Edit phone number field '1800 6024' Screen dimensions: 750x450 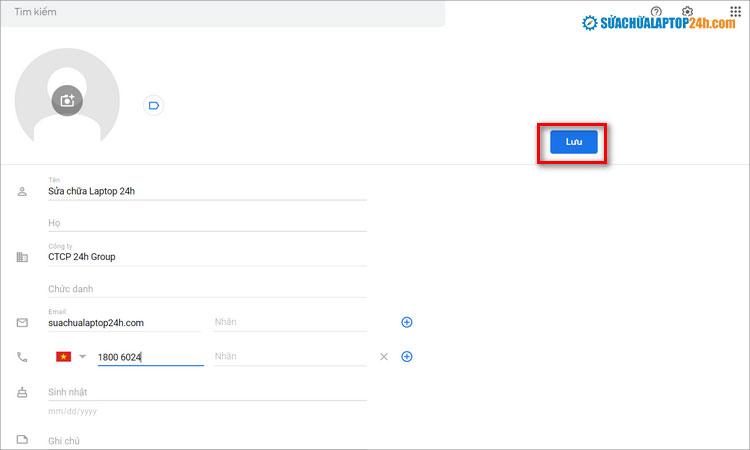pyautogui.click(x=151, y=357)
